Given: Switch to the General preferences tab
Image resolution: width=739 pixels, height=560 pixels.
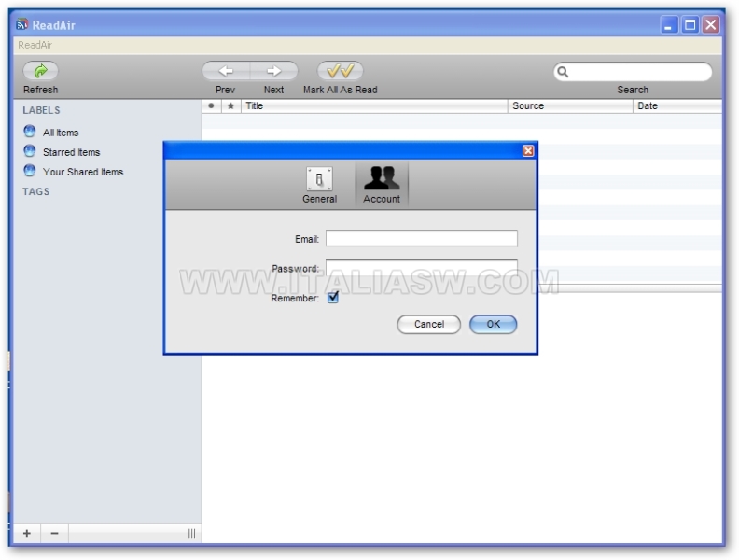Looking at the screenshot, I should (319, 185).
